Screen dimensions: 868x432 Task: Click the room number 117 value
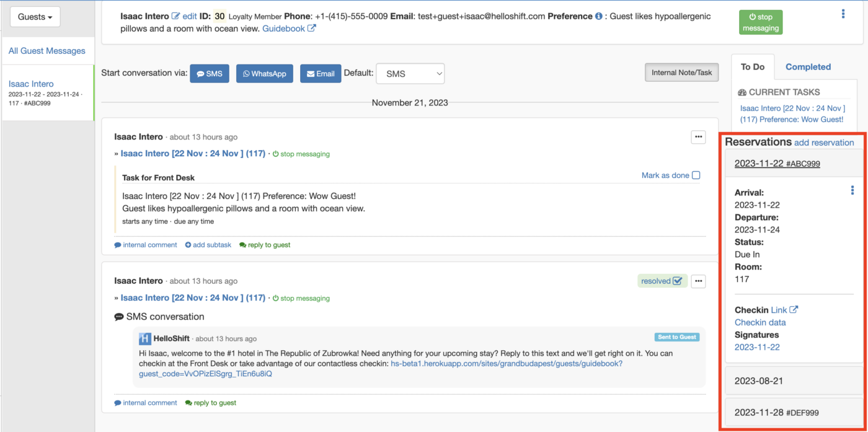[x=742, y=280]
